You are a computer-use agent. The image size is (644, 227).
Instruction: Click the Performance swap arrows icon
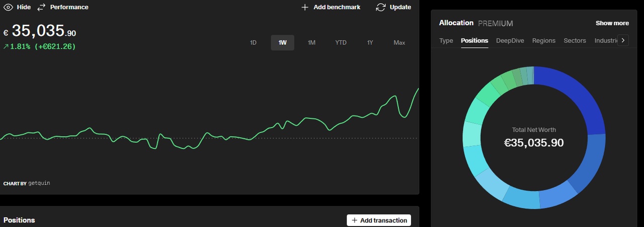(41, 7)
